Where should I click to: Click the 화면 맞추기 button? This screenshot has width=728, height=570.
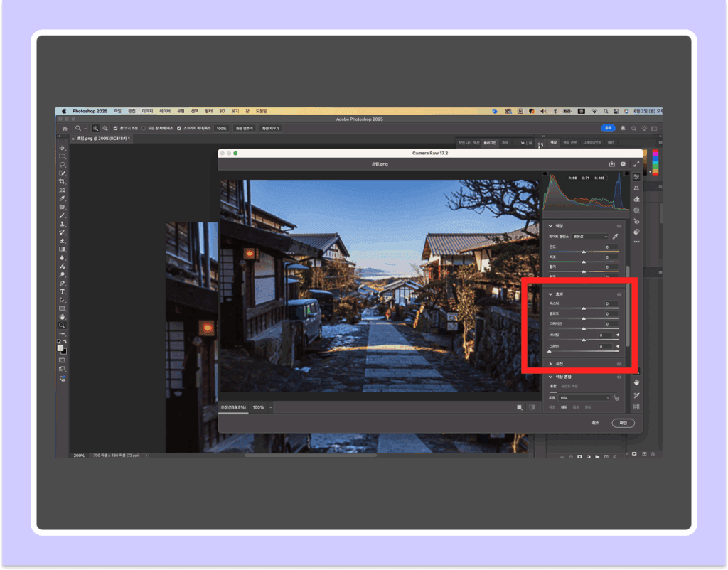point(245,129)
